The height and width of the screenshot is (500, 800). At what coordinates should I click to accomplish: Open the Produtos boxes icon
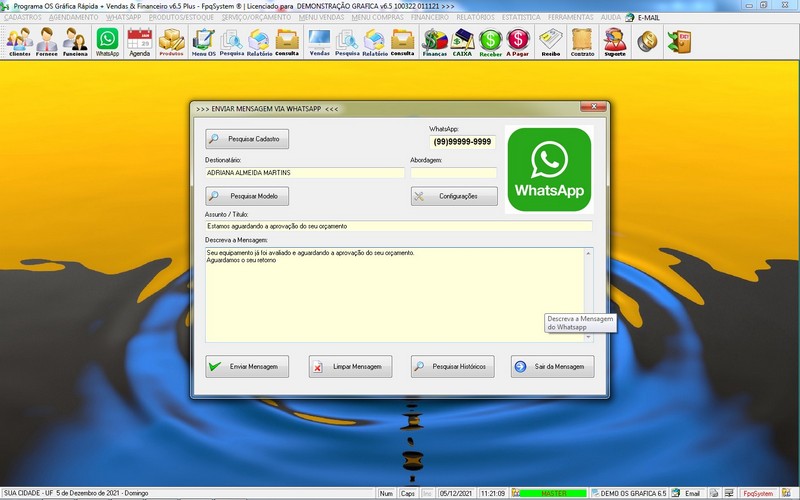tap(171, 42)
